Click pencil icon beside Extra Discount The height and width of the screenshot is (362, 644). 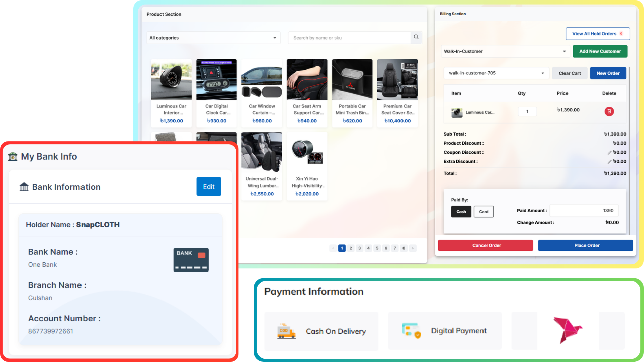point(610,162)
